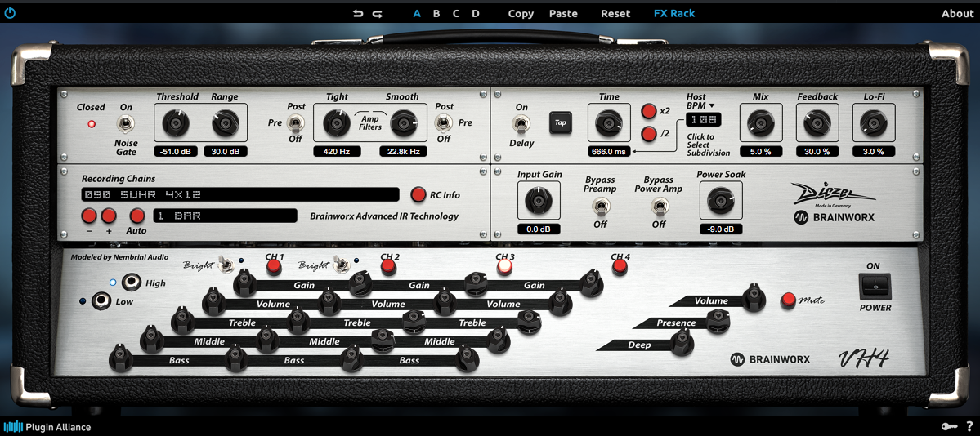980x436 pixels.
Task: Open the Host BPM dropdown arrow
Action: click(711, 106)
